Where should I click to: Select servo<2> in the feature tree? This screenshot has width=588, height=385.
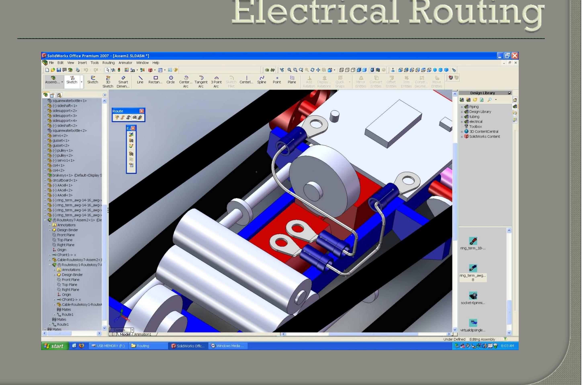pos(60,135)
